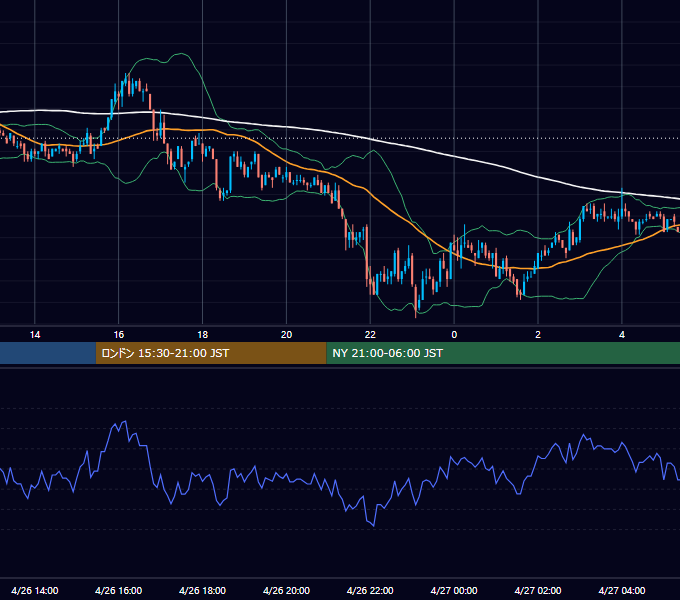Click the '0' hour label on time axis
The height and width of the screenshot is (600, 680).
[x=454, y=335]
